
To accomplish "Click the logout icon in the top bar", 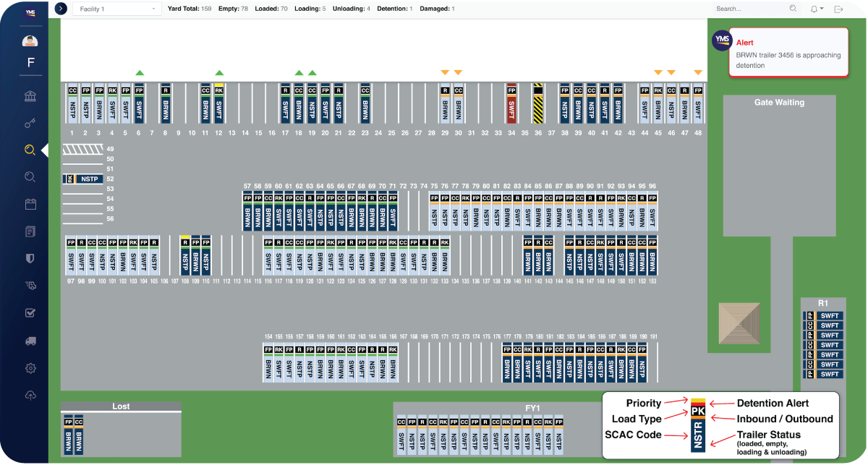I will (x=839, y=9).
